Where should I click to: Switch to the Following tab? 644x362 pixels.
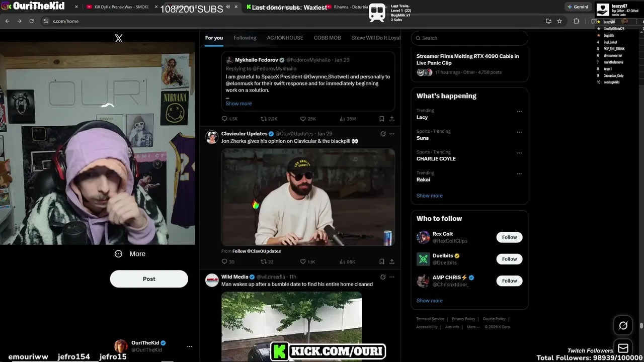(245, 38)
